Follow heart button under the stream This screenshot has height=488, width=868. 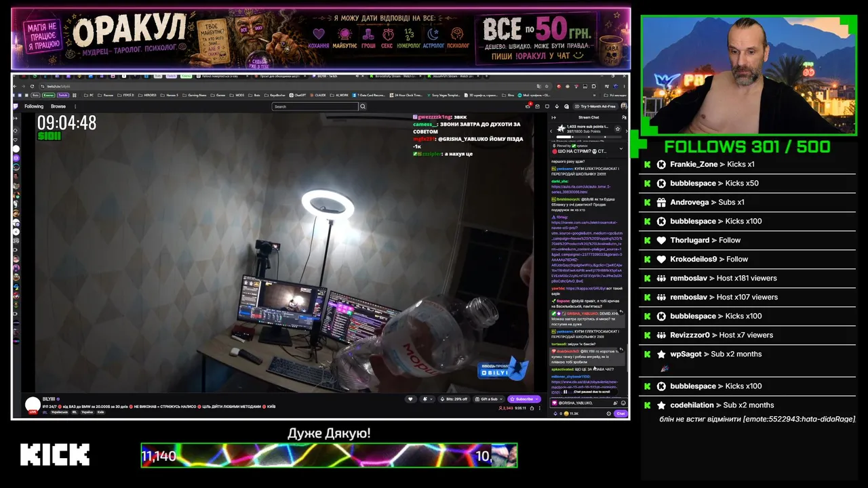(410, 399)
